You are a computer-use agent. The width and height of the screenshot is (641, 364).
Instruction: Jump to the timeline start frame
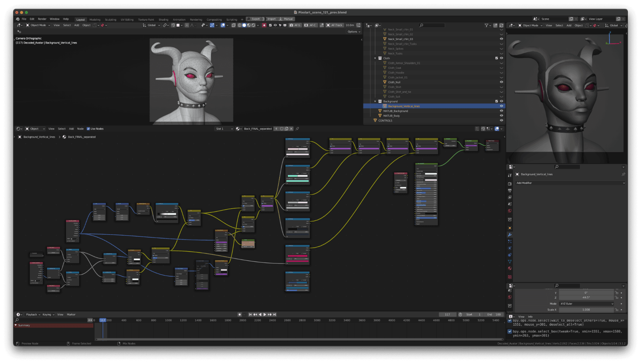pyautogui.click(x=250, y=315)
